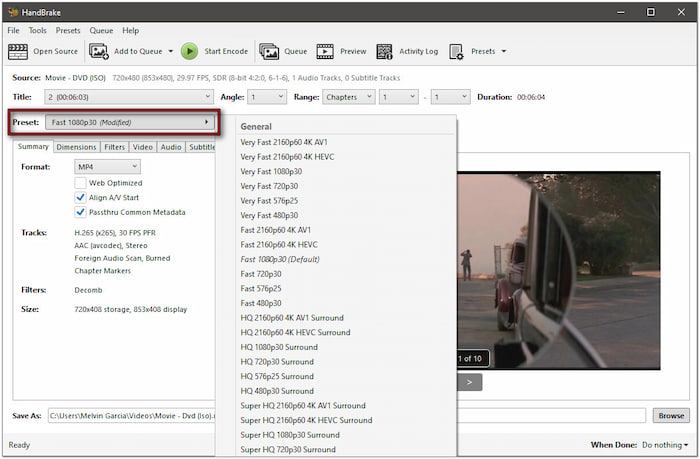Select preset Very Fast 720p30

tap(269, 186)
